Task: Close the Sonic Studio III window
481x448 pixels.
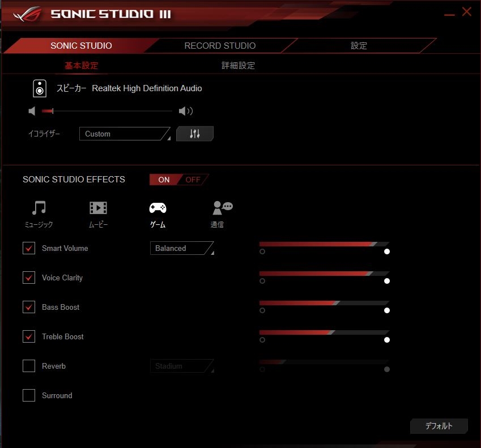Action: click(467, 12)
